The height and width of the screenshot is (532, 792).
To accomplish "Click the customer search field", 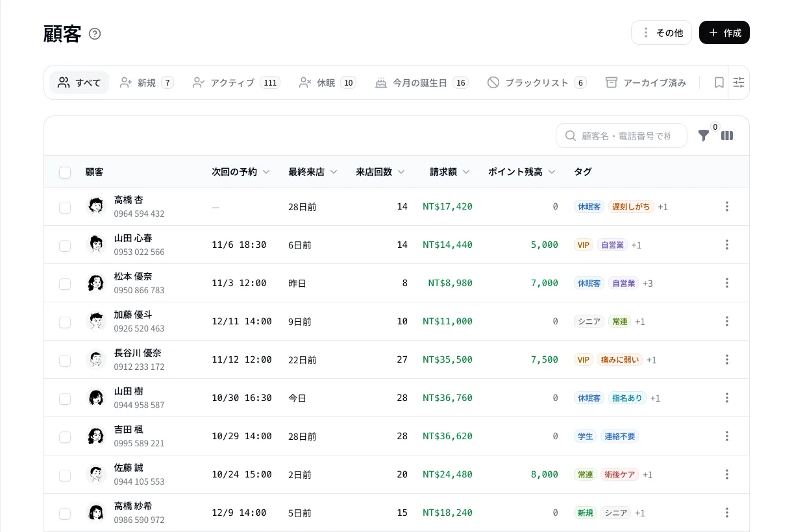I will (x=621, y=136).
